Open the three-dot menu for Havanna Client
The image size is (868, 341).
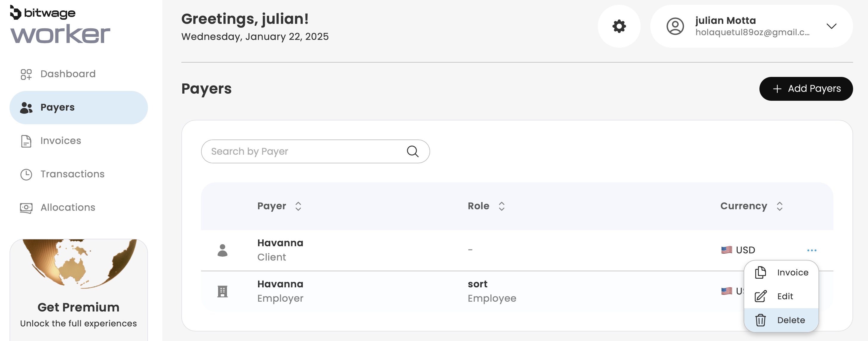(x=812, y=250)
